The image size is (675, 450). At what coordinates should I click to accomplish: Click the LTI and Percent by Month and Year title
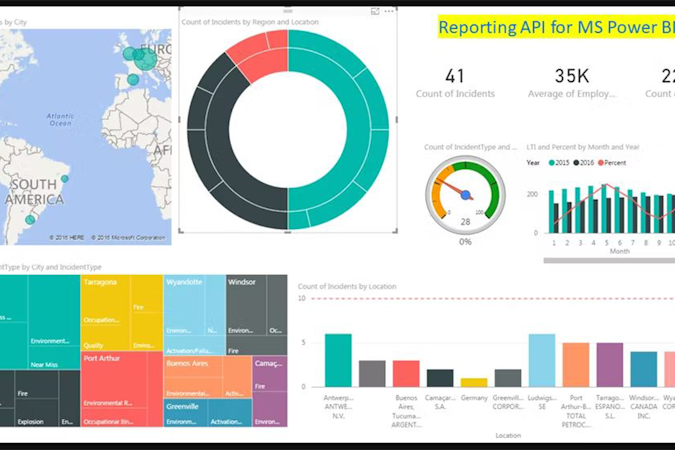583,147
